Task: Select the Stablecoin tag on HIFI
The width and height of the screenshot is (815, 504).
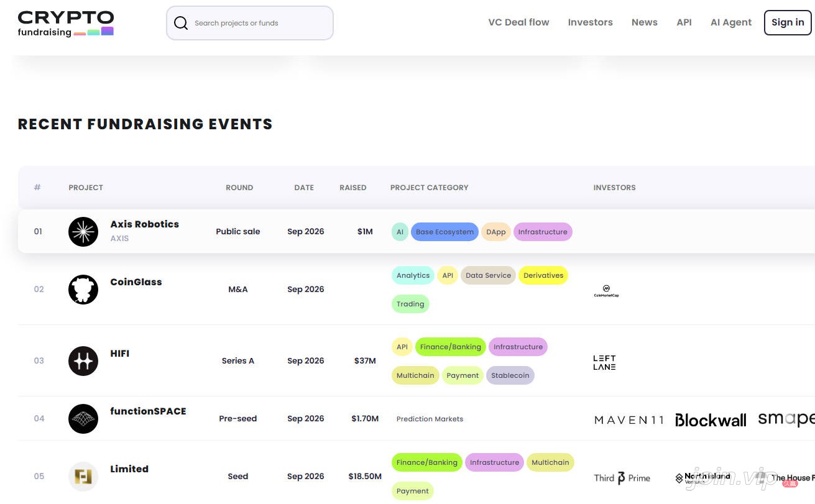Action: pyautogui.click(x=510, y=375)
